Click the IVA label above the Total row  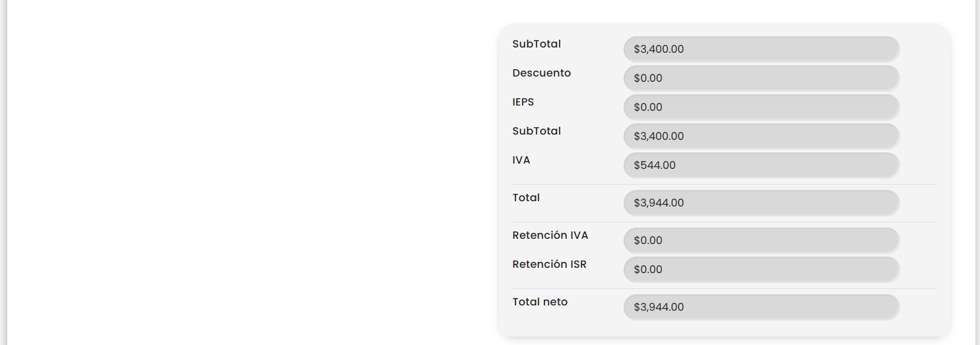click(521, 160)
